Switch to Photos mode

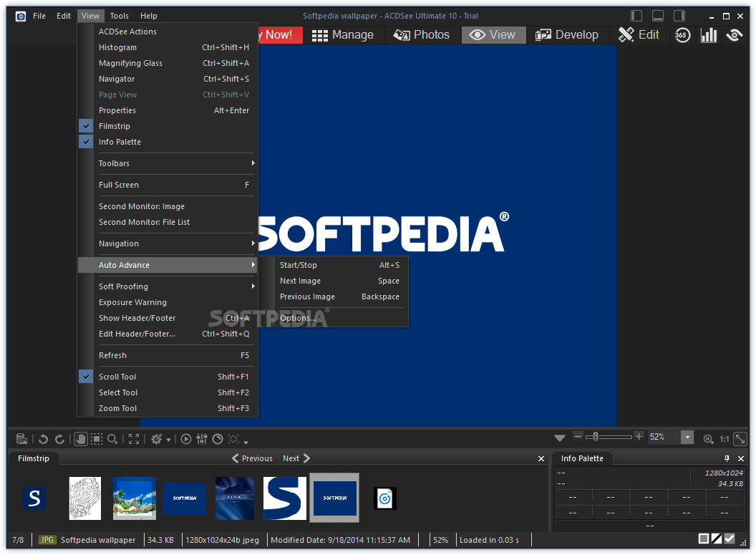[x=422, y=34]
